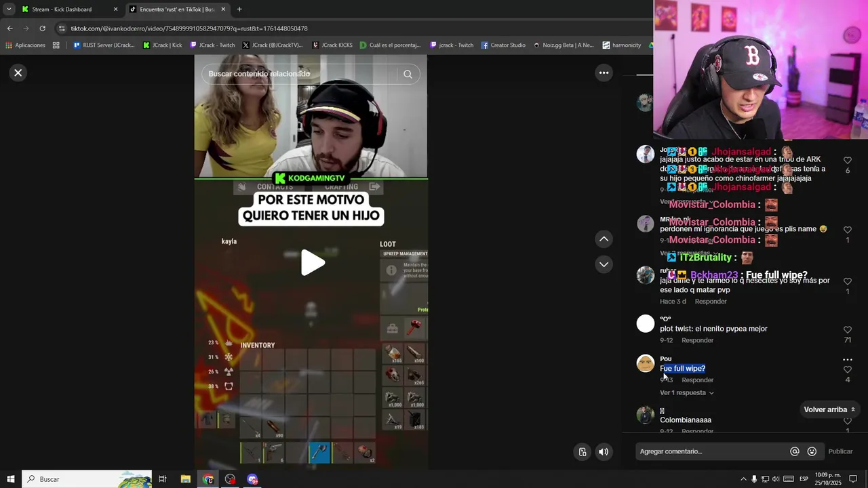This screenshot has width=868, height=488.
Task: Close the TikTok browser tab
Action: pos(223,9)
